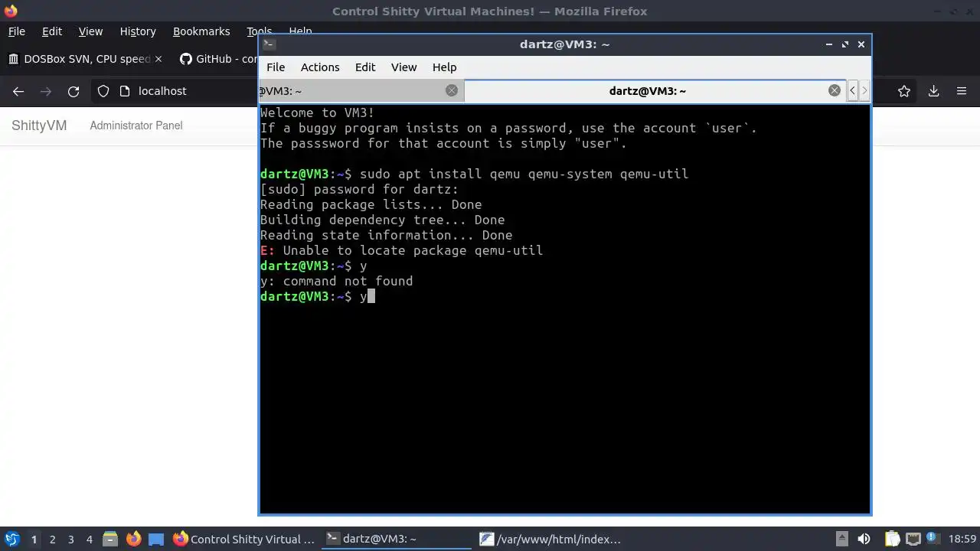Image resolution: width=980 pixels, height=551 pixels.
Task: Click the Firefox logo in the title bar
Action: click(x=10, y=11)
